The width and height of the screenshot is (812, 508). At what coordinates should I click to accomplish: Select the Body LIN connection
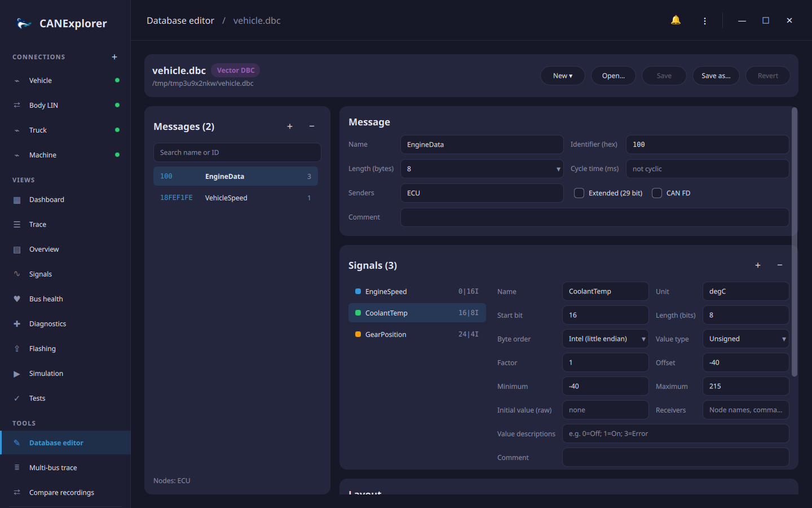point(65,106)
